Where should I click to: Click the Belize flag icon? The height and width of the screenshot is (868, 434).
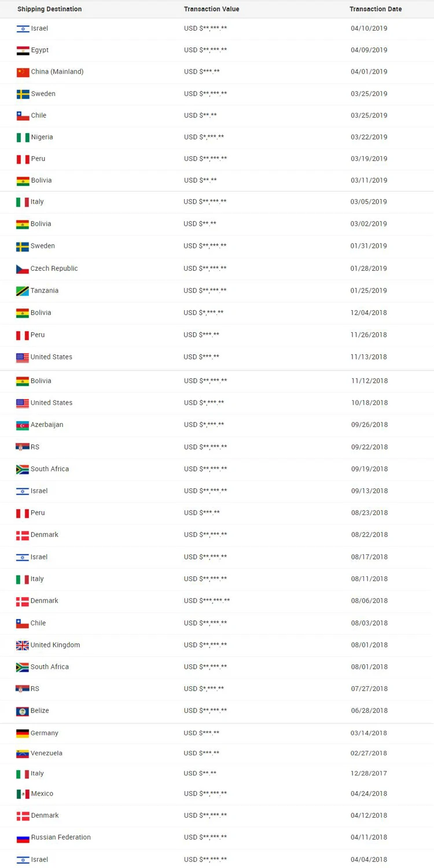[23, 711]
